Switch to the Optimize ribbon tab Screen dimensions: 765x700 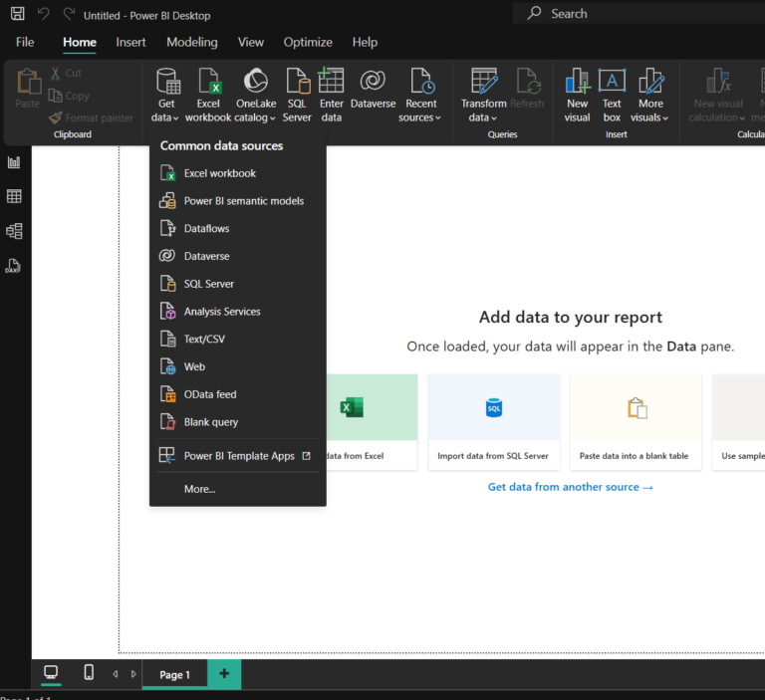coord(308,42)
